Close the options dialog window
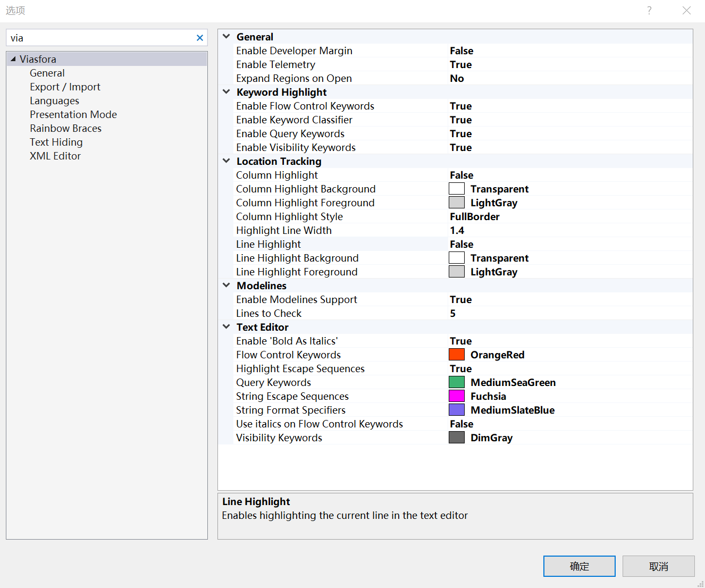Screen dimensions: 705x588 point(686,11)
